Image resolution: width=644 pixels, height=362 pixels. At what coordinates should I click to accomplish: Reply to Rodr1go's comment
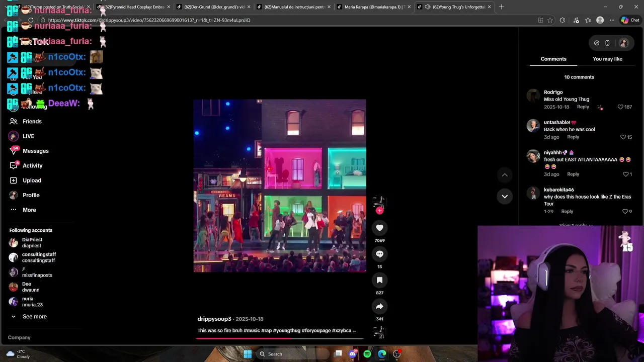click(583, 107)
